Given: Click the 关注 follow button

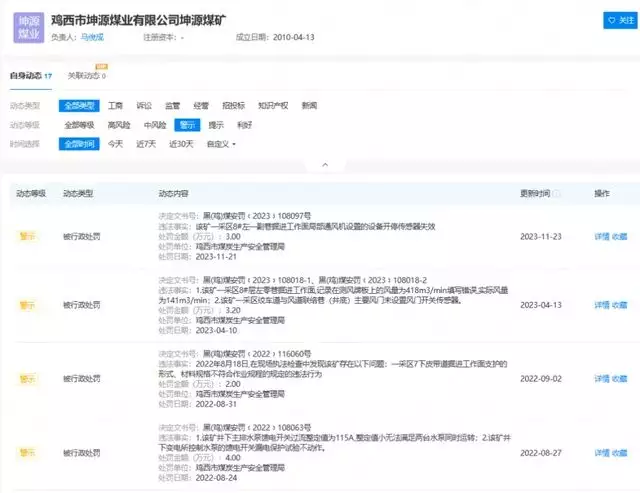Looking at the screenshot, I should tap(620, 20).
